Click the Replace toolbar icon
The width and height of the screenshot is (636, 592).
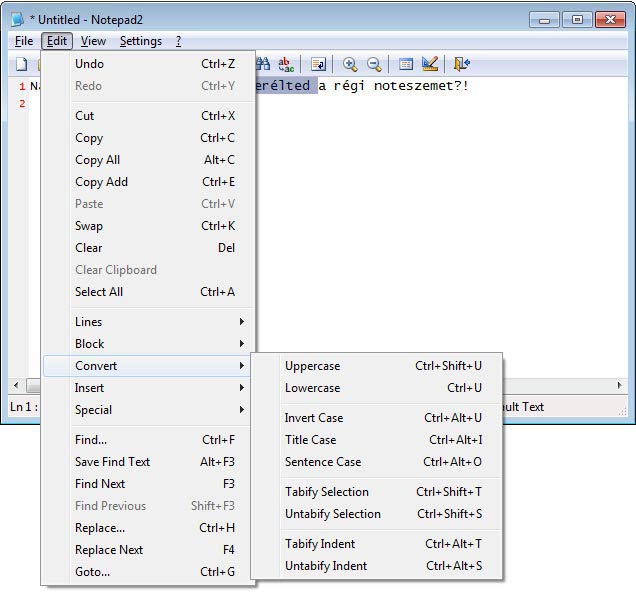pyautogui.click(x=287, y=64)
